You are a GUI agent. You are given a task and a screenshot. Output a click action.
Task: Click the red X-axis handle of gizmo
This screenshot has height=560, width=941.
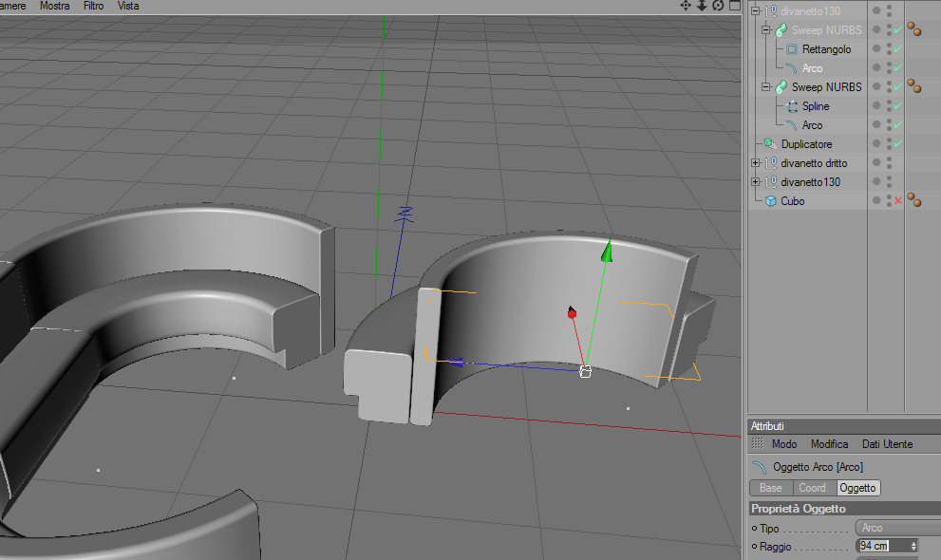click(572, 312)
